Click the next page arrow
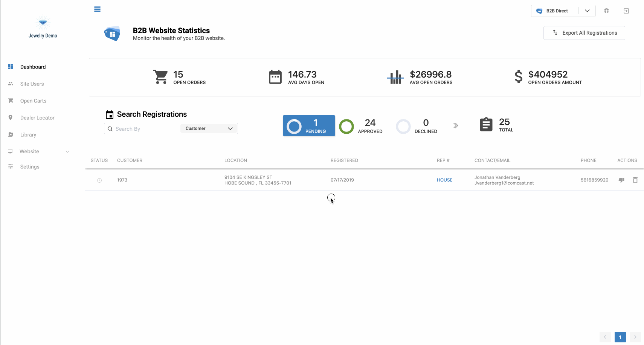Screen dimensions: 644x345 click(635, 337)
